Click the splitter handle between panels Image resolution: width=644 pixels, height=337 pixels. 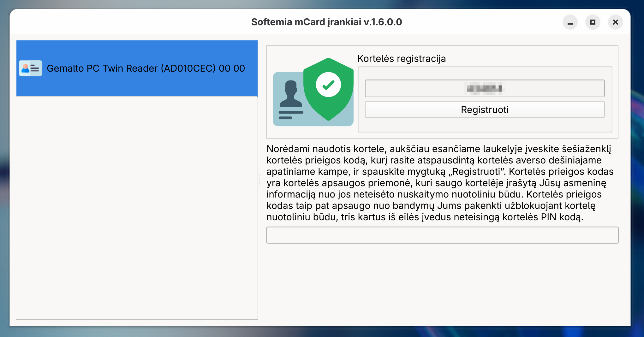(260, 180)
